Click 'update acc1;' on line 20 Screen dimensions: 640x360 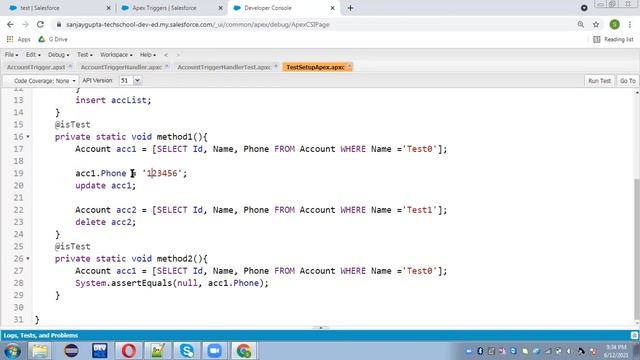click(105, 185)
